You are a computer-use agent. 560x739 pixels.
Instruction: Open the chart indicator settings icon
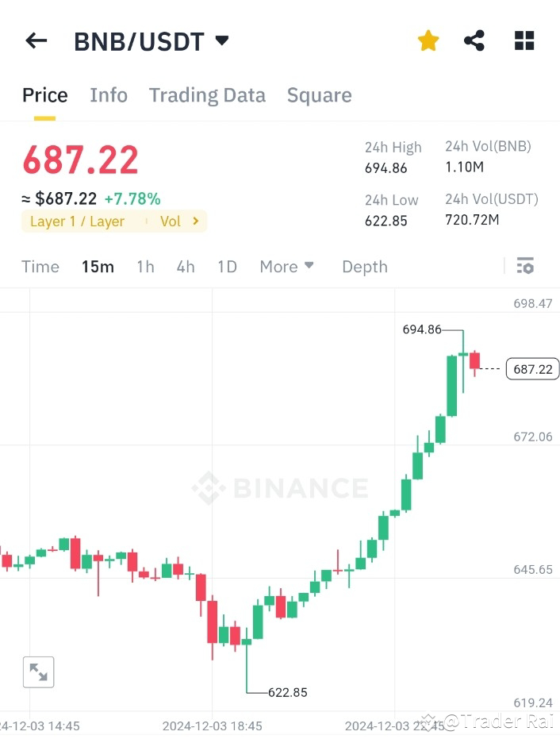(525, 266)
